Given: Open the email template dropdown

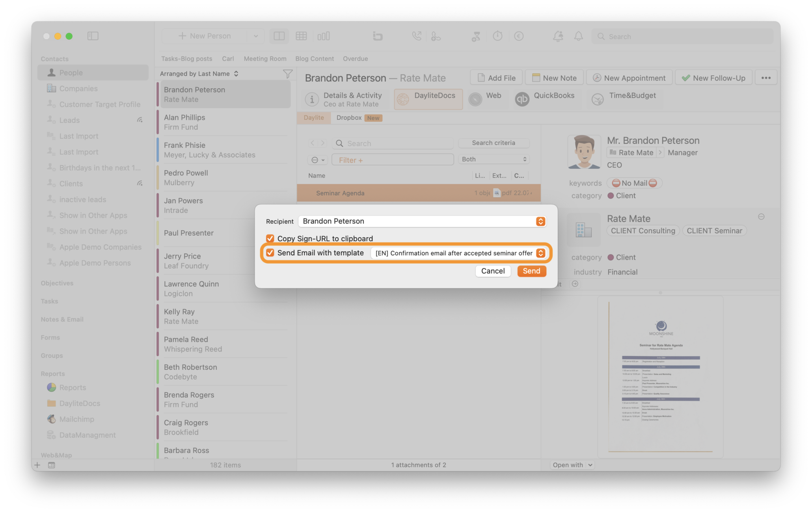Looking at the screenshot, I should (458, 253).
